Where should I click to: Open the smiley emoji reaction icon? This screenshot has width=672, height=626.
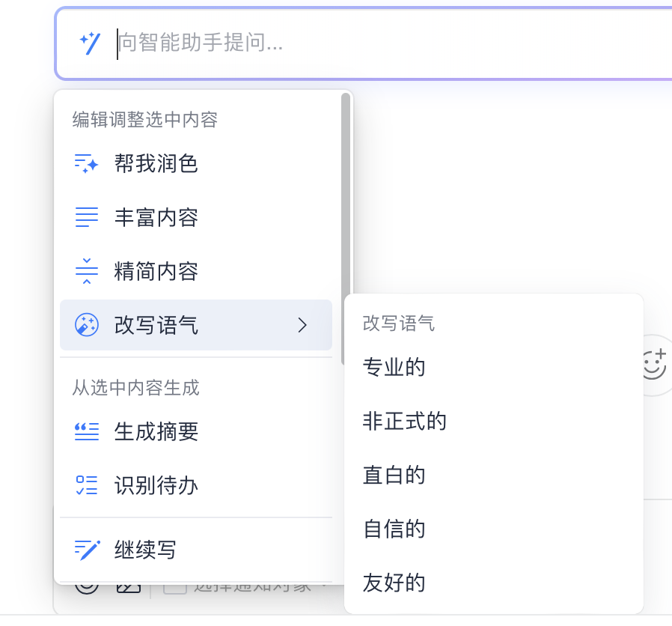pos(654,364)
